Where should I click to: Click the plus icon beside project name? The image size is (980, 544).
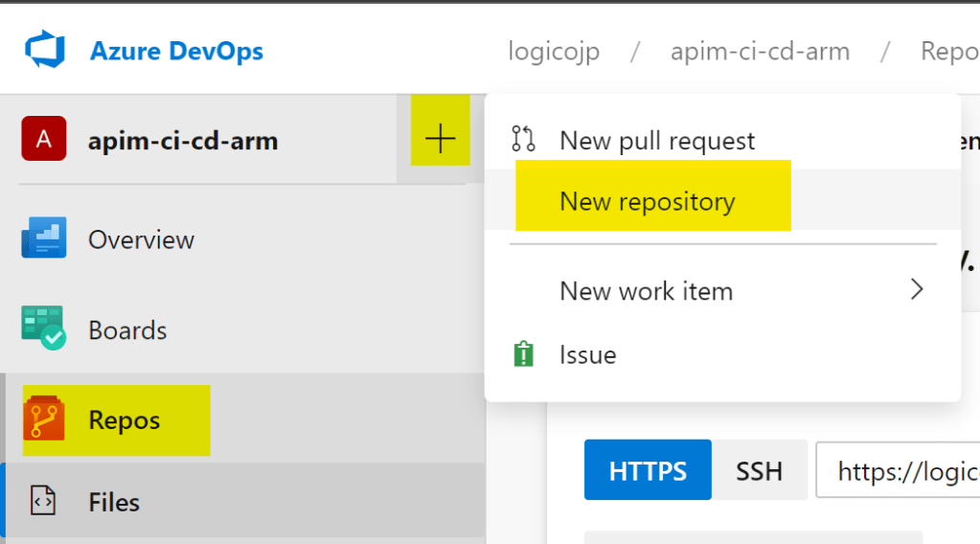(440, 140)
